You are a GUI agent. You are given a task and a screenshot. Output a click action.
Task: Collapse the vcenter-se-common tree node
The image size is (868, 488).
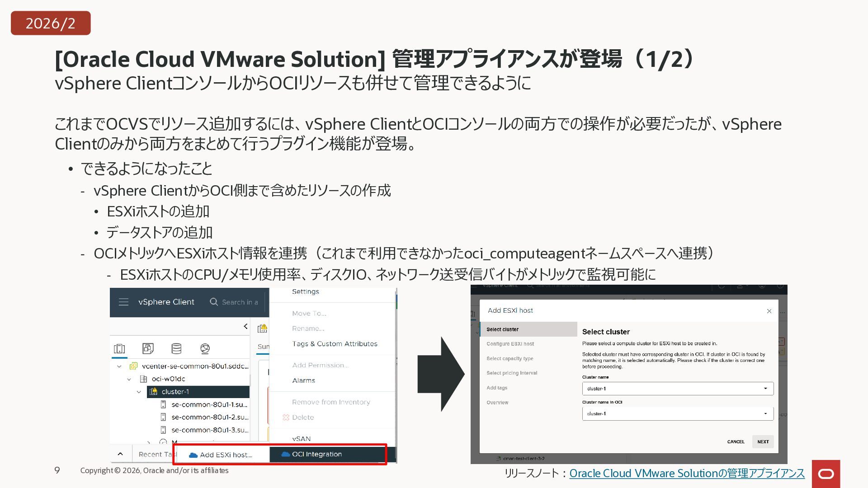coord(119,366)
